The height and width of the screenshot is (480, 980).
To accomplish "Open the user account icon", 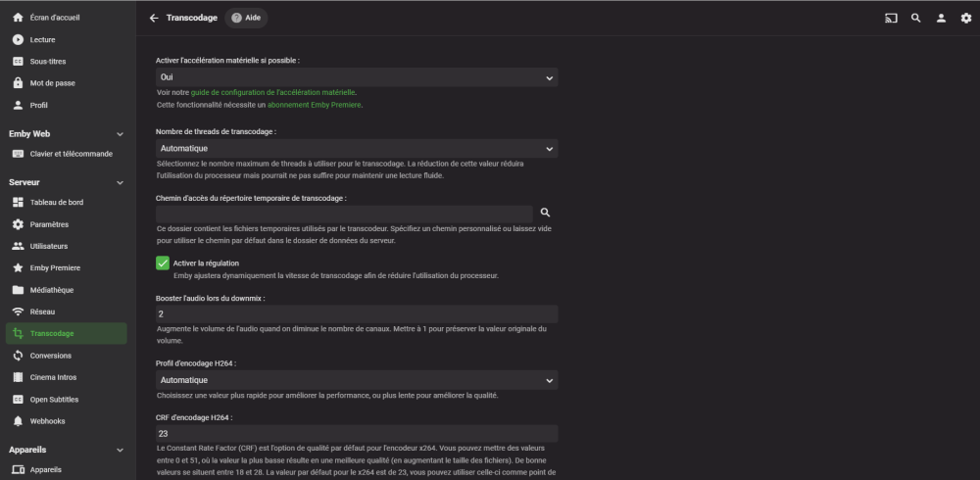I will (941, 18).
